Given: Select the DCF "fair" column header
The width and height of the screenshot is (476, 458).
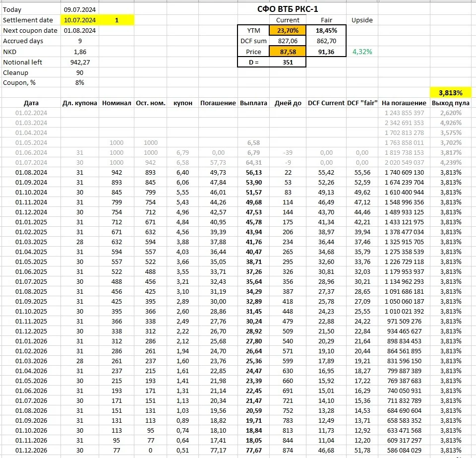Looking at the screenshot, I should click(x=362, y=103).
